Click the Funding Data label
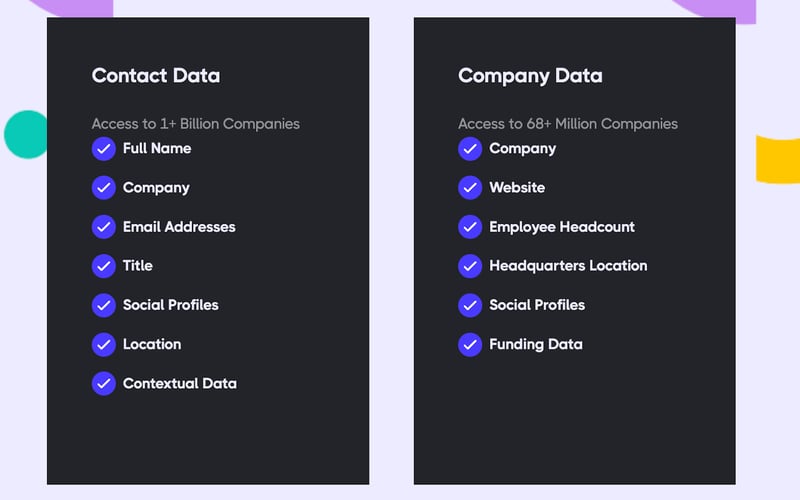This screenshot has width=800, height=500. point(535,344)
